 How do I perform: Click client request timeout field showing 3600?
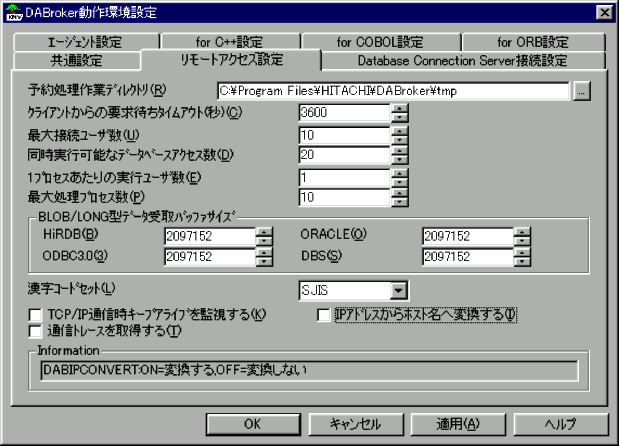click(x=344, y=112)
